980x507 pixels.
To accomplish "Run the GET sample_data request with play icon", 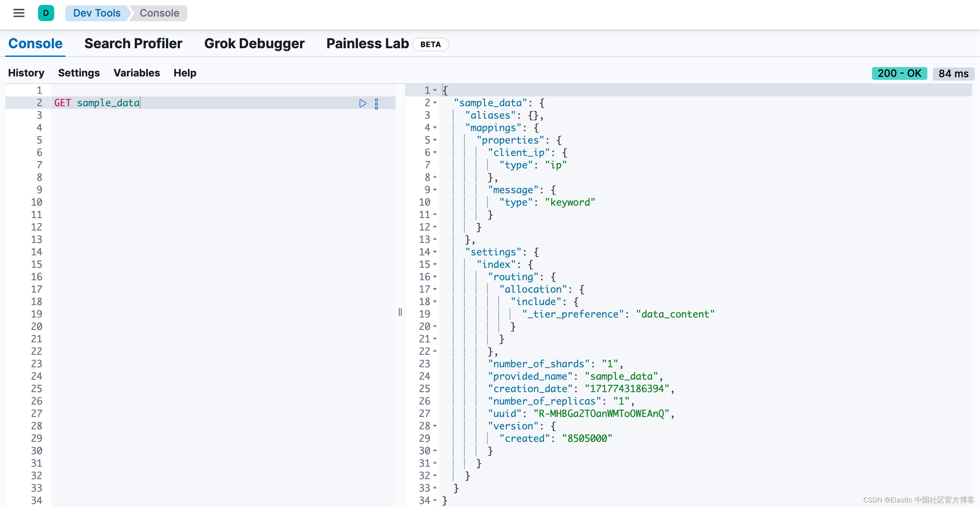I will pyautogui.click(x=362, y=103).
